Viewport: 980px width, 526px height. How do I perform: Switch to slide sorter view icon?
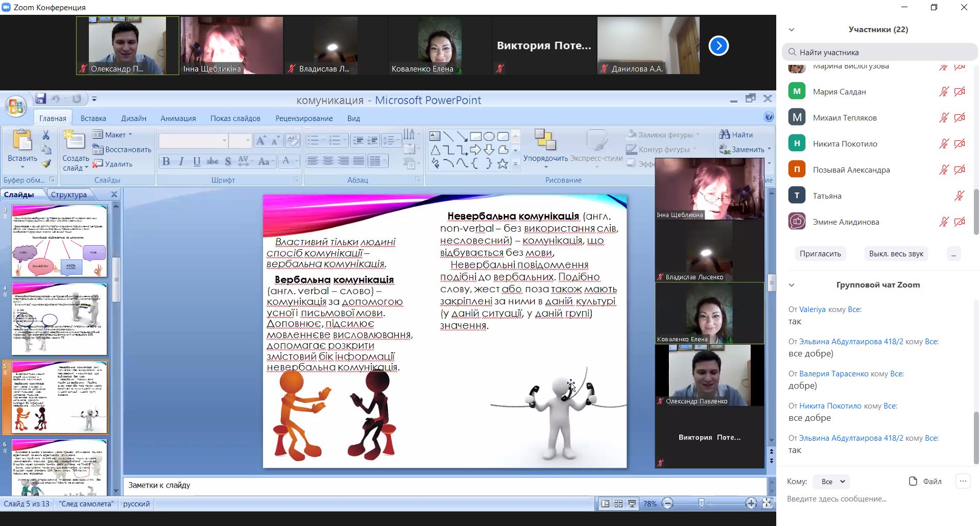[x=618, y=504]
